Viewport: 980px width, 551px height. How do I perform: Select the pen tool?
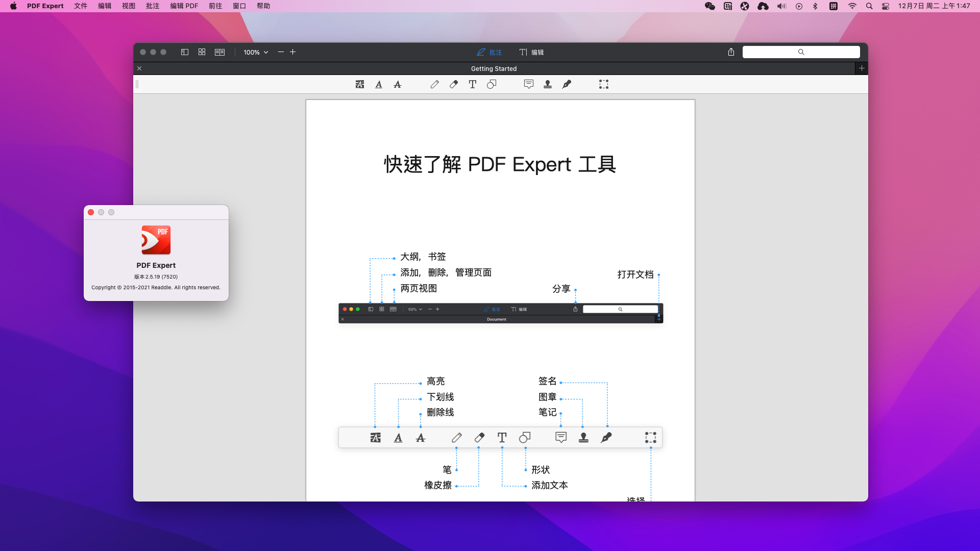point(435,84)
